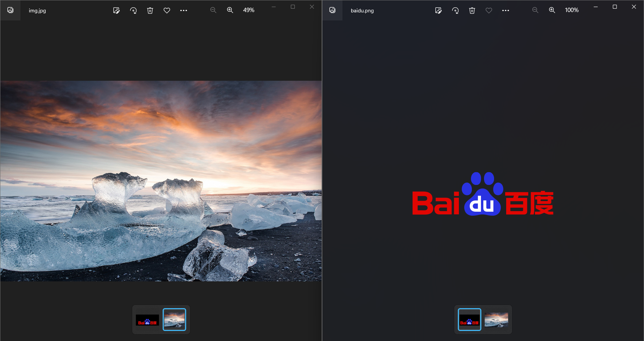Open Edit image tool in baidu.png window

pos(438,10)
